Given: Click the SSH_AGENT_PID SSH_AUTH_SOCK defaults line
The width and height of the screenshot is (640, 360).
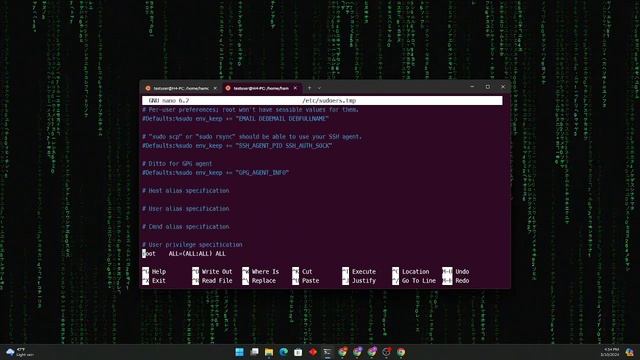Looking at the screenshot, I should click(237, 146).
